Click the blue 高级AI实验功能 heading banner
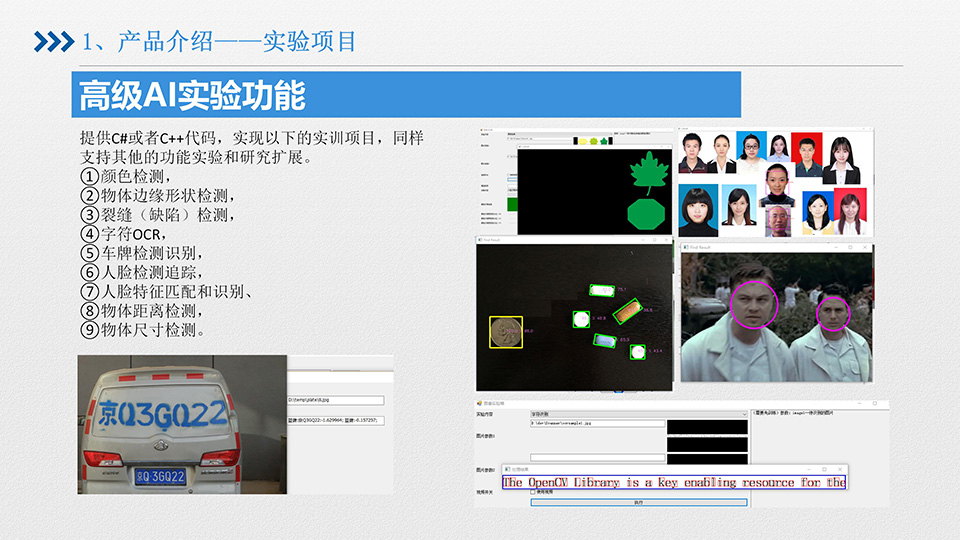 tap(406, 96)
